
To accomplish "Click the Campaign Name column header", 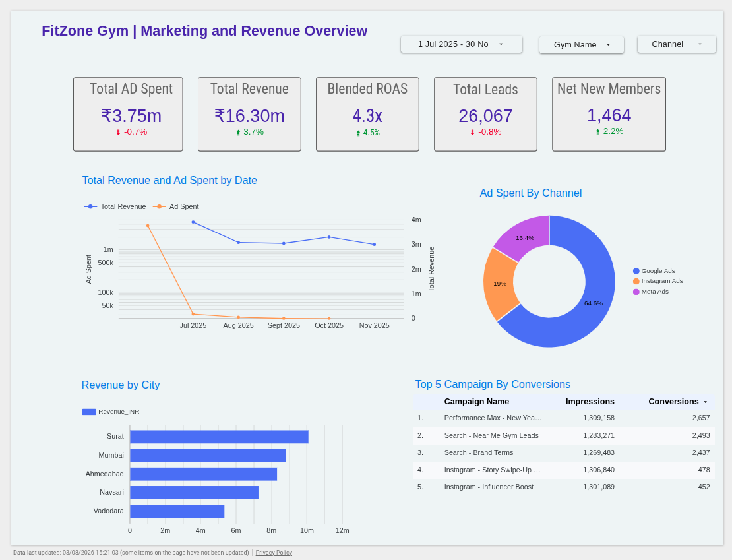I will pos(477,402).
